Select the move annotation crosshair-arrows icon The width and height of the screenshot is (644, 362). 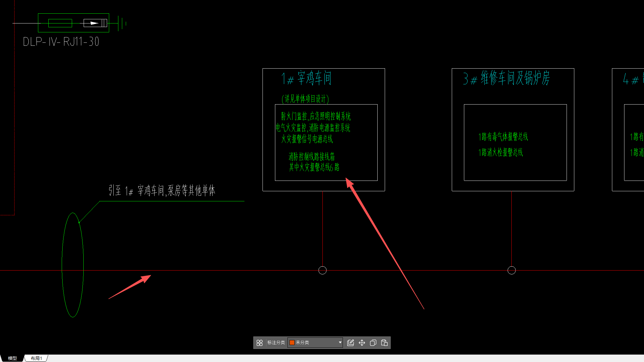[362, 343]
